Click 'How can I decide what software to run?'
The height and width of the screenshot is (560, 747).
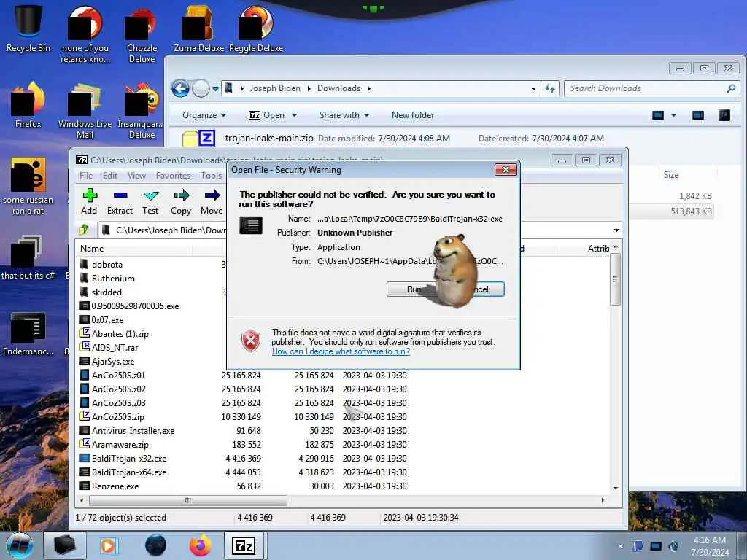341,351
